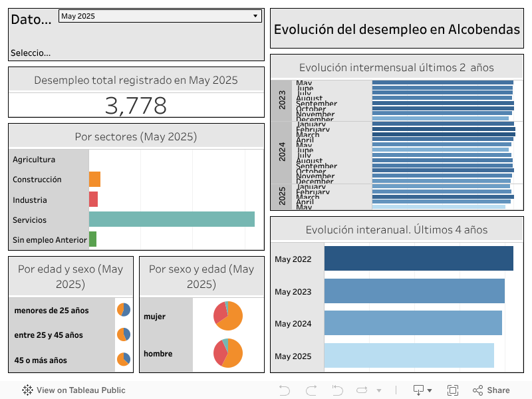Click the Redo arrow icon
Viewport: 532px width, 399px height.
[x=311, y=390]
